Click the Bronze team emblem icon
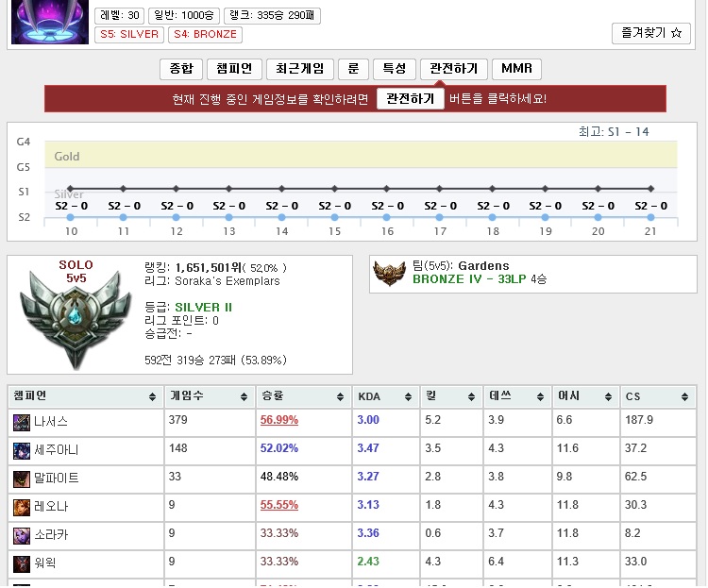Viewport: 708px width, 588px height. 389,273
